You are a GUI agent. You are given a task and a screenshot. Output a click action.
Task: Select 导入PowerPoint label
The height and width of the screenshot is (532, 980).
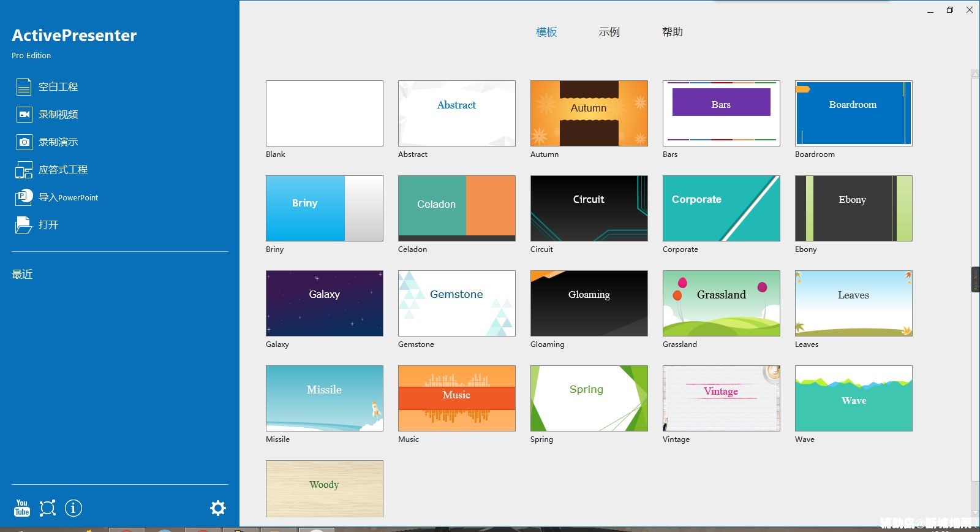pos(69,197)
